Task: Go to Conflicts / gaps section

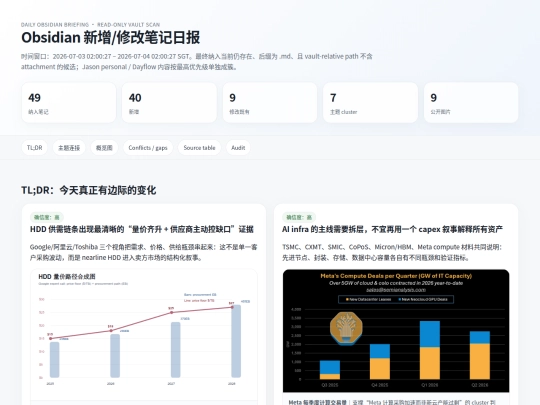Action: point(148,148)
